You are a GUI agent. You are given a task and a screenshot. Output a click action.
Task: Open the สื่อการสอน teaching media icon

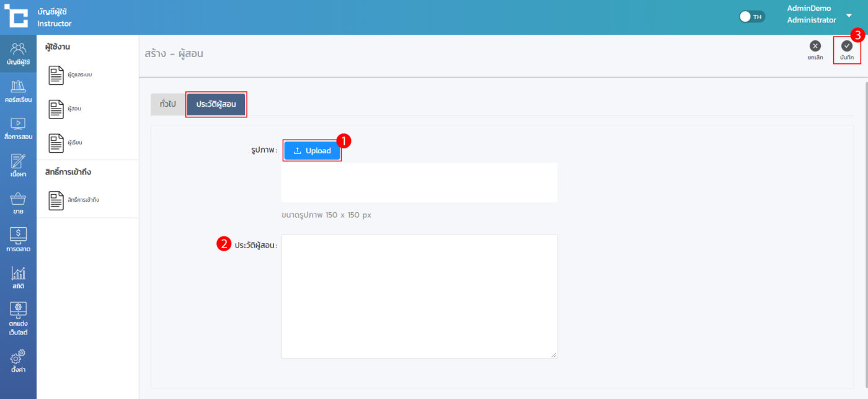click(18, 128)
